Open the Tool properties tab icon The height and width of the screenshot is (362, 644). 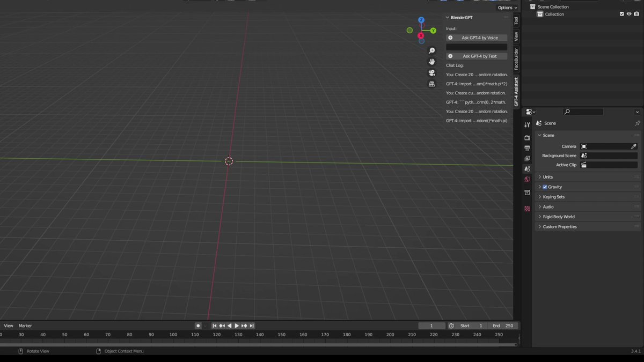(x=527, y=124)
